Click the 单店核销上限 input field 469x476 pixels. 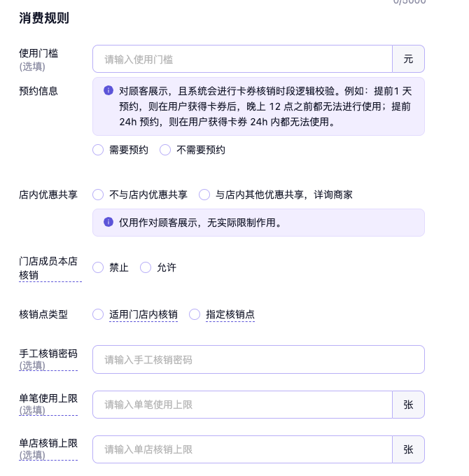(x=242, y=449)
